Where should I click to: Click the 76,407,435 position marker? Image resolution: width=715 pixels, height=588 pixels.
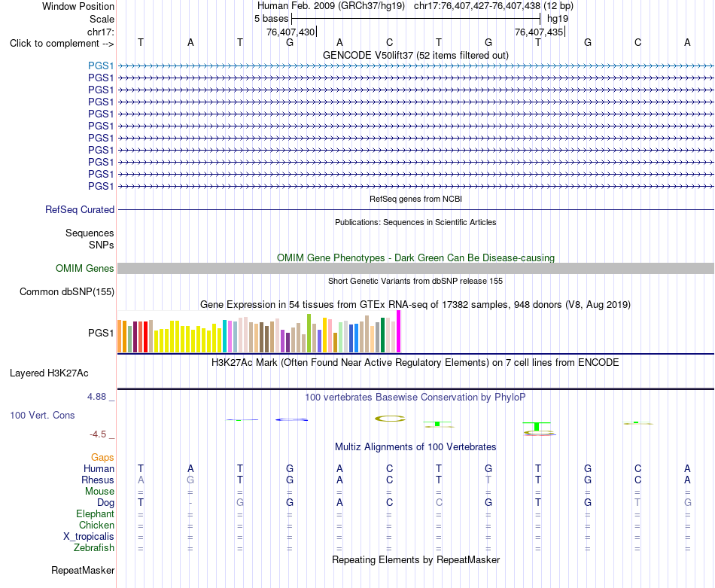[x=539, y=32]
